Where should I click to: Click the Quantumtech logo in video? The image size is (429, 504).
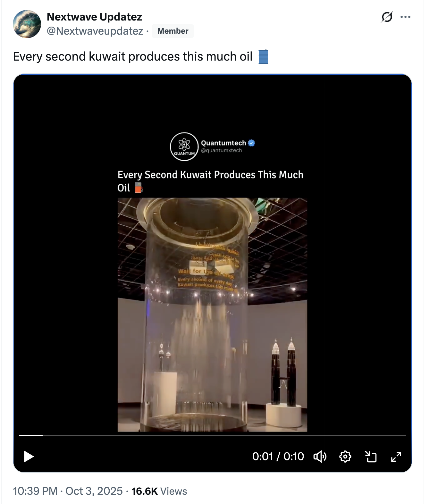click(184, 146)
